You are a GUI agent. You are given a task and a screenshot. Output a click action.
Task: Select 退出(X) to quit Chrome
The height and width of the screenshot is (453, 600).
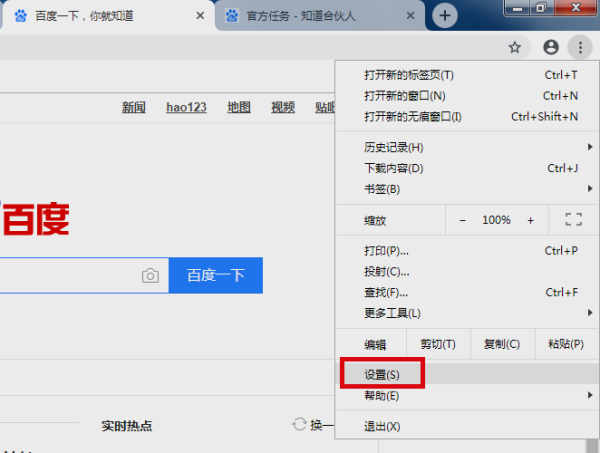[467, 426]
